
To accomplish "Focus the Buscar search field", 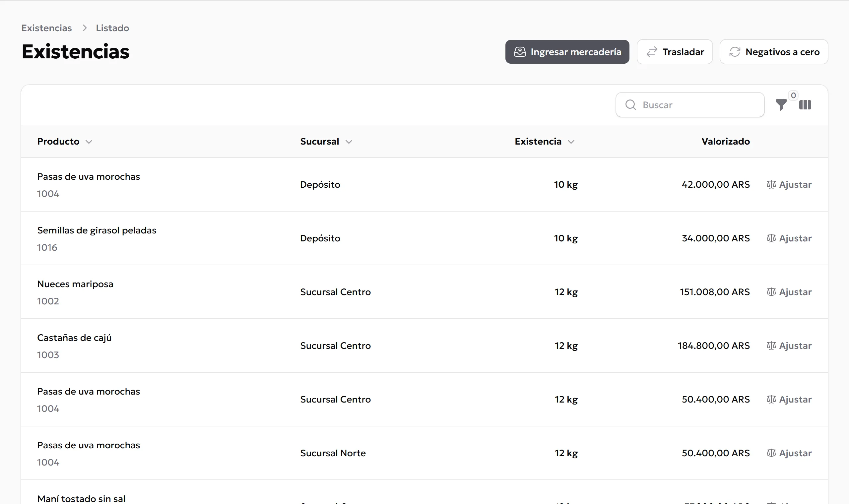I will (x=690, y=104).
